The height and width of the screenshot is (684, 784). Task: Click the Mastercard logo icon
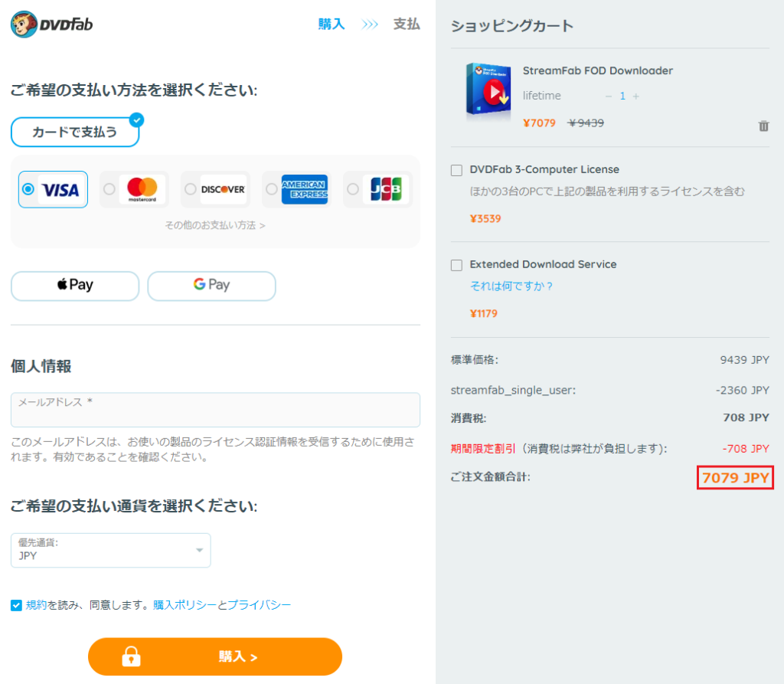(142, 189)
